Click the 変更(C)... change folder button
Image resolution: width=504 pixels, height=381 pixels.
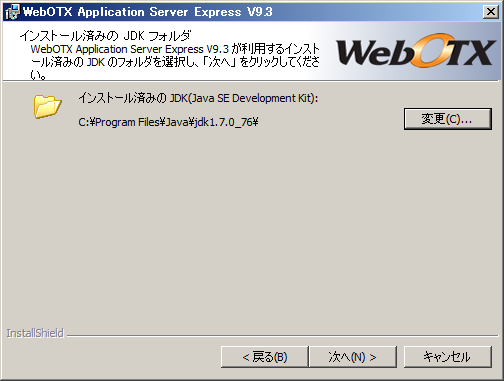click(x=448, y=119)
